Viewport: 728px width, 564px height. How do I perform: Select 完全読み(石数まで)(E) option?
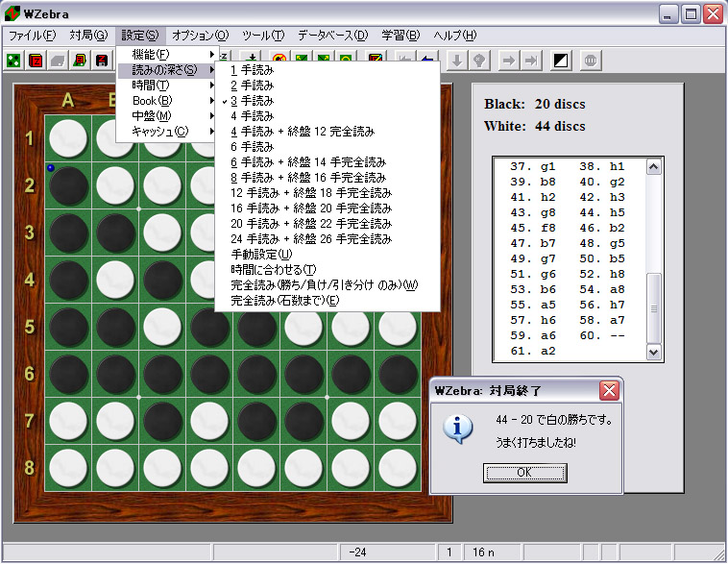click(328, 301)
